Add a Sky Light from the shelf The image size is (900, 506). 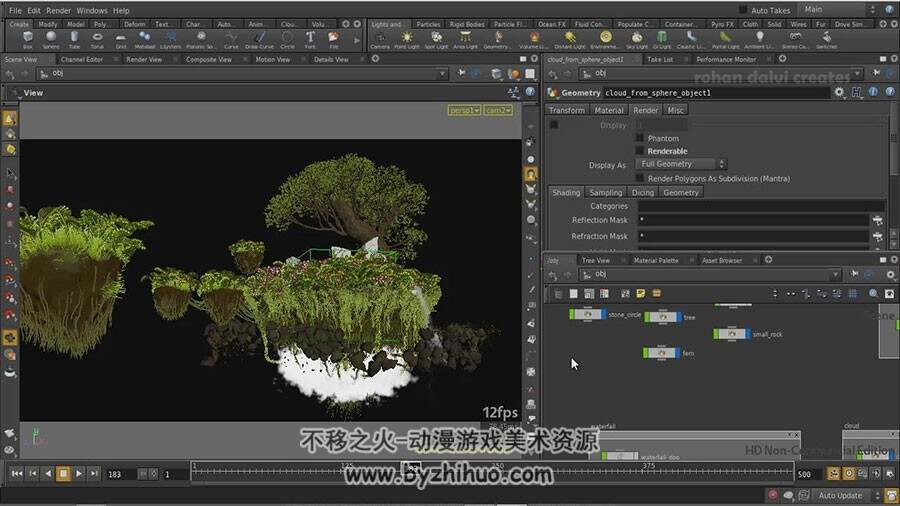point(637,40)
